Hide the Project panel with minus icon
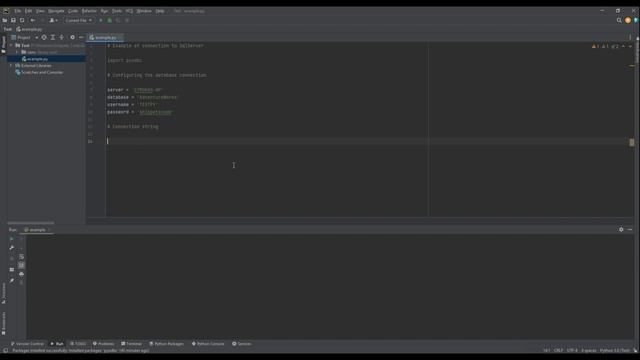Image resolution: width=640 pixels, height=360 pixels. (x=81, y=38)
